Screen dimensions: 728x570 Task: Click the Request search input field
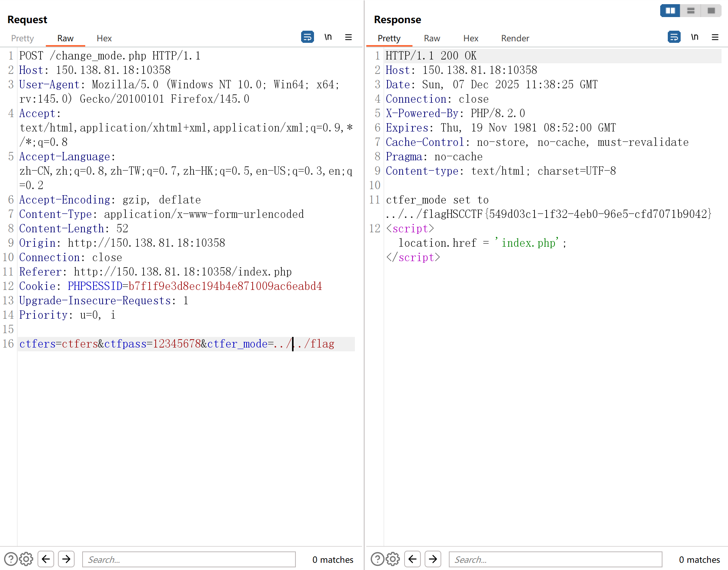point(189,559)
